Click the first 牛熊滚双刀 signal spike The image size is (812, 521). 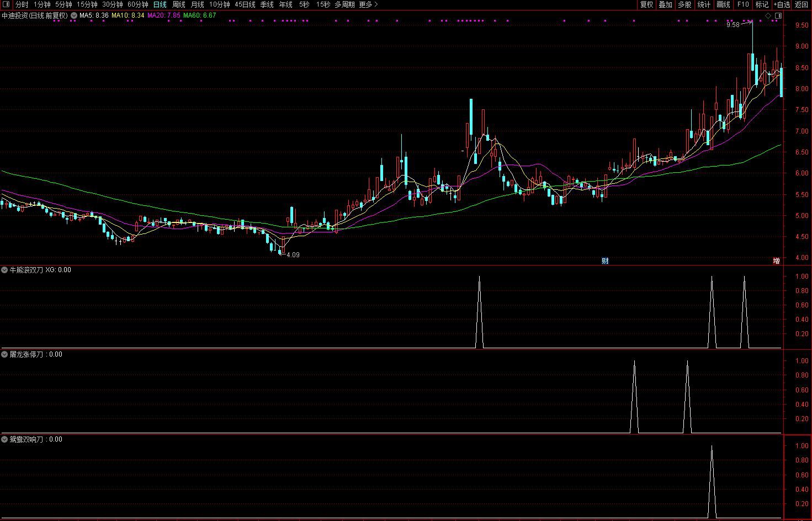coord(479,312)
